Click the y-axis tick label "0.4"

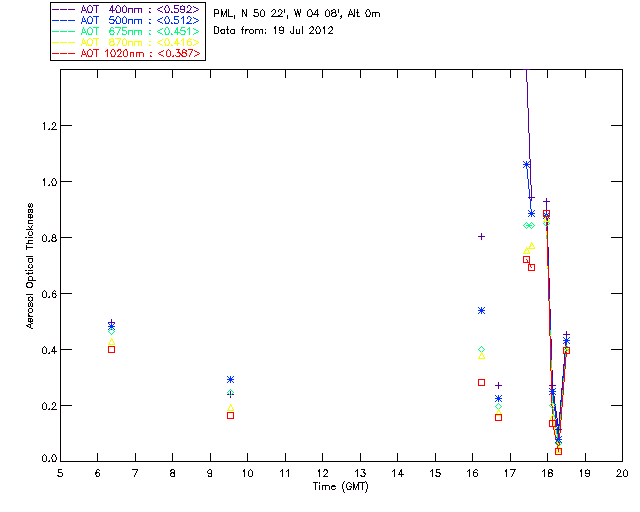click(x=49, y=350)
